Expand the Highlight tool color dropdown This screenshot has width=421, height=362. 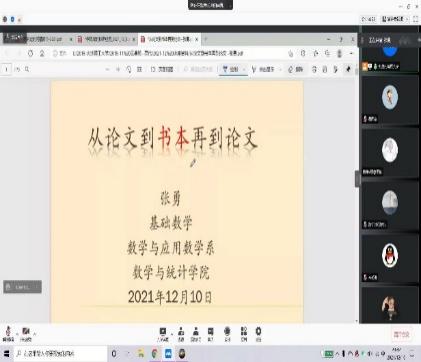point(280,69)
